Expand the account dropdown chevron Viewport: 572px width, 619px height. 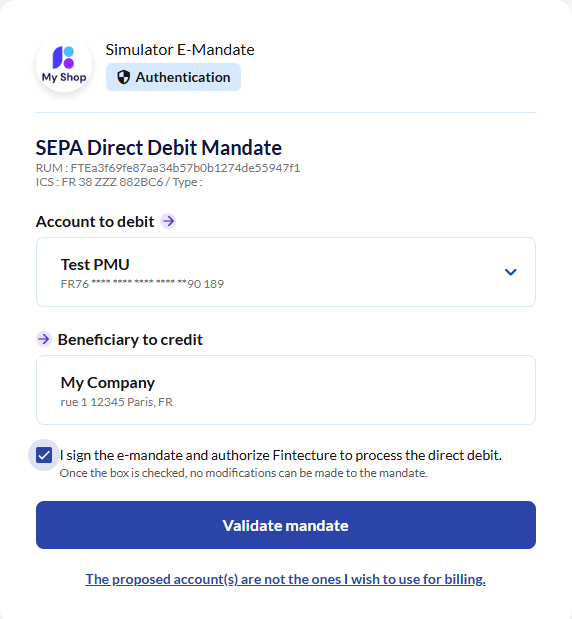pos(510,272)
